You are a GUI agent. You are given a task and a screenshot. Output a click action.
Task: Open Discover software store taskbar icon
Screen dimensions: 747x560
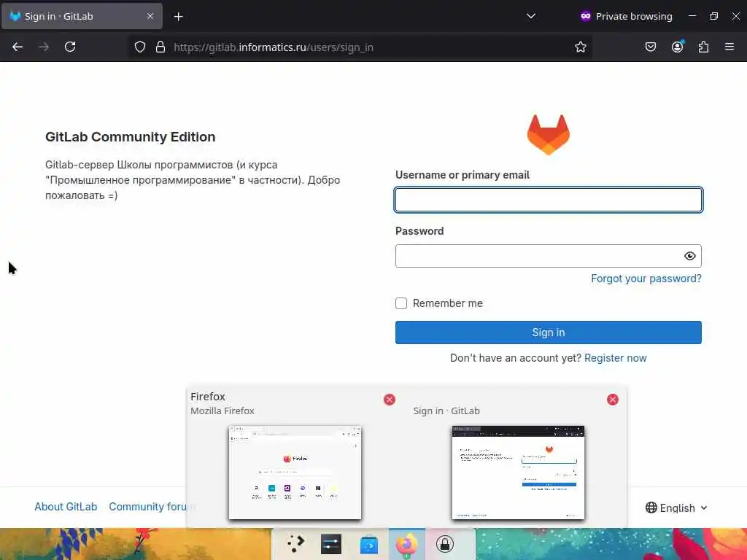click(368, 544)
